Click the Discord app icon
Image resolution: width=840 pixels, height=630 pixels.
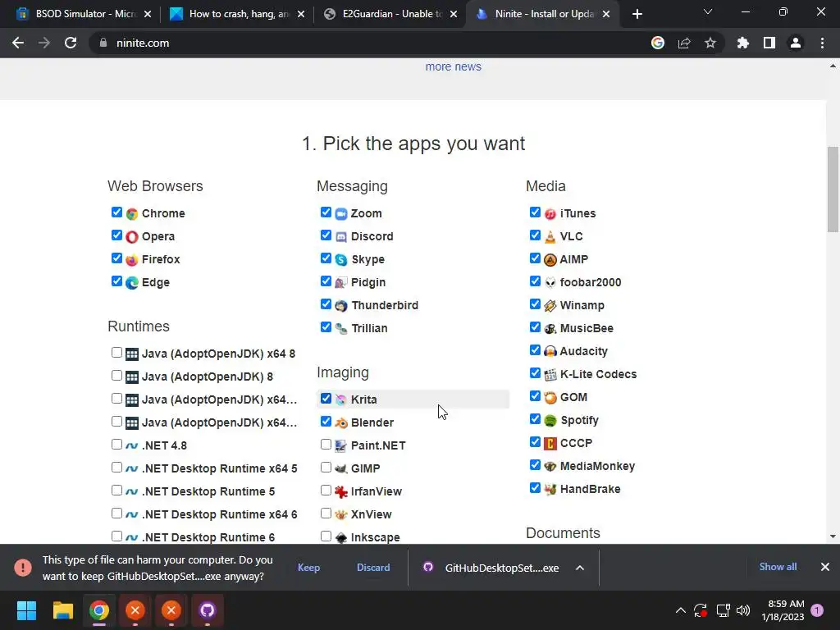pos(341,237)
